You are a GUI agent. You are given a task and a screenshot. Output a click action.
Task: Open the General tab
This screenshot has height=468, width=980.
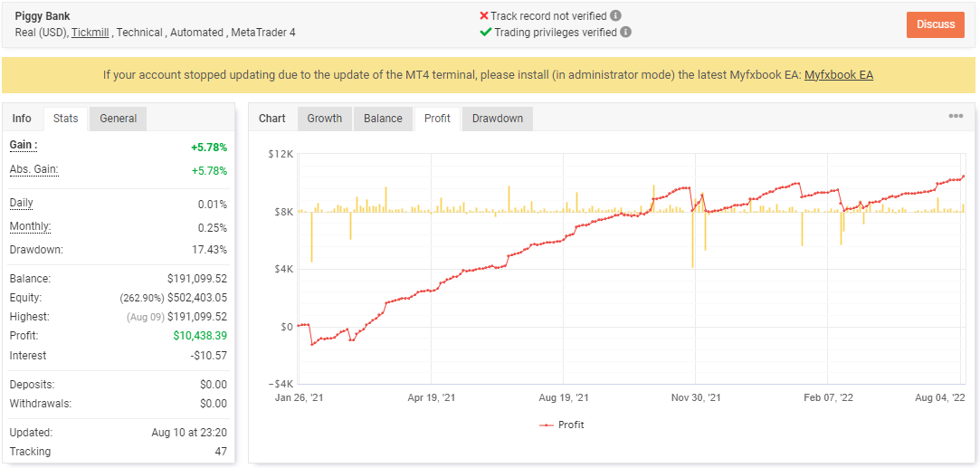tap(119, 118)
